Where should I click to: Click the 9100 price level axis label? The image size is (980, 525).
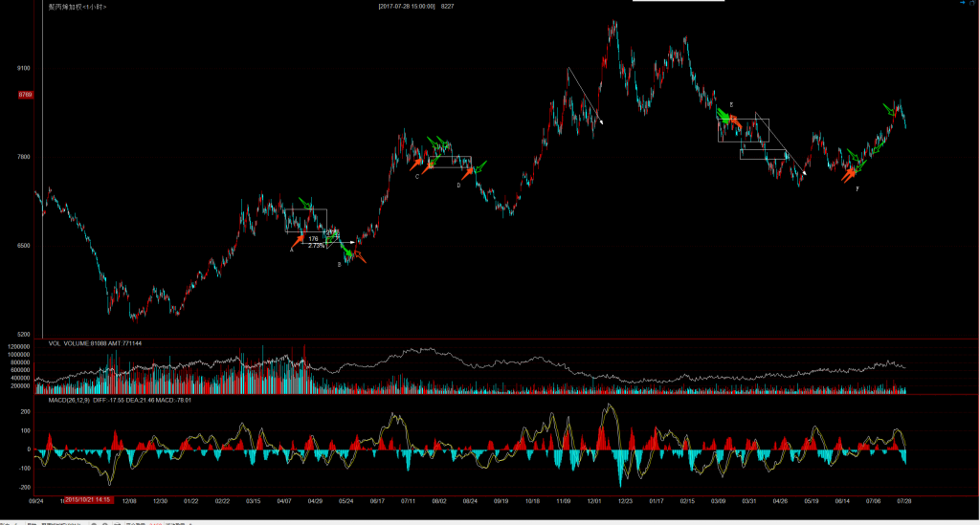tap(24, 69)
